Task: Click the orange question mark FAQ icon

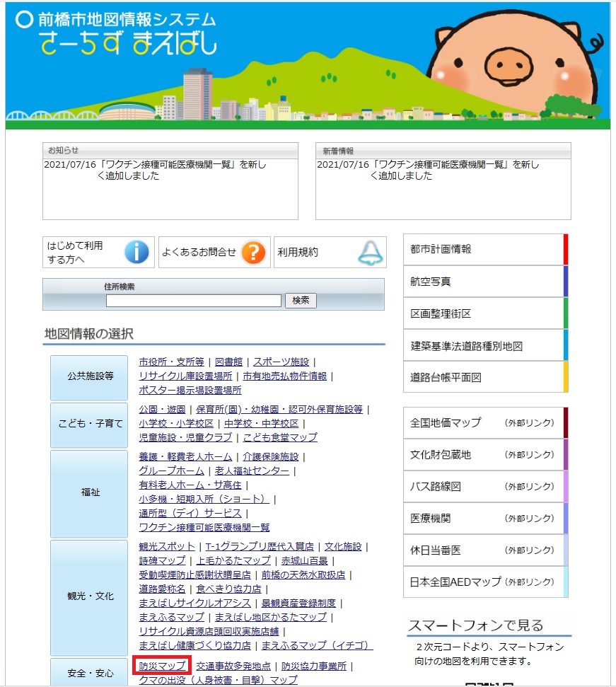Action: pyautogui.click(x=253, y=252)
